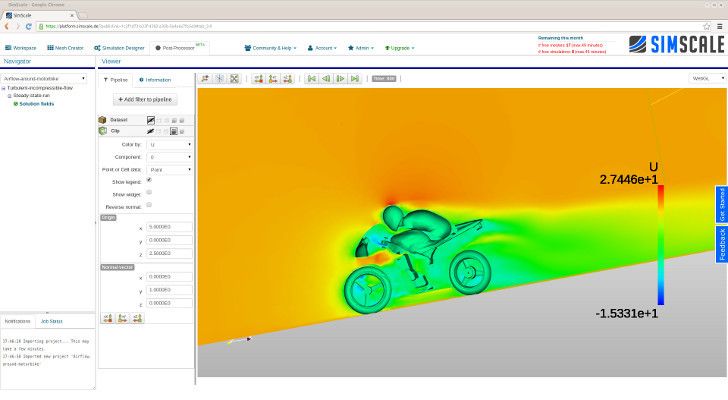Switch to the Mesh Creator tab

65,48
